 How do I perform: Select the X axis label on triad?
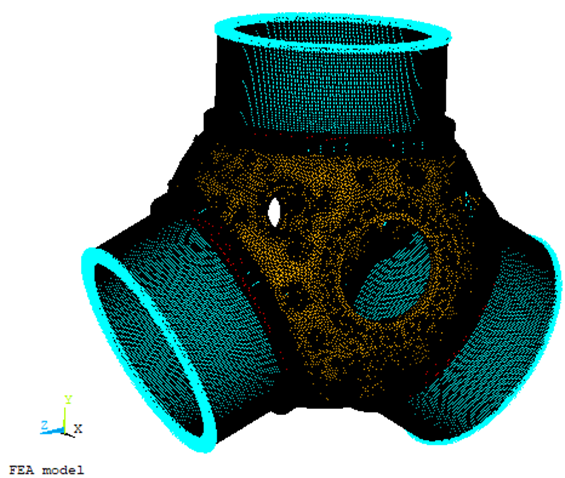pos(78,429)
